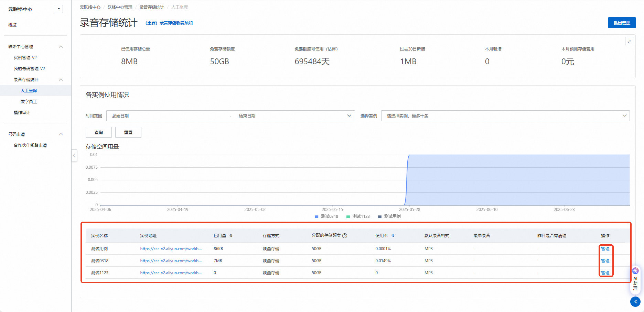The width and height of the screenshot is (644, 312).
Task: Collapse the 联络中心管理 sidebar group
Action: [x=61, y=47]
